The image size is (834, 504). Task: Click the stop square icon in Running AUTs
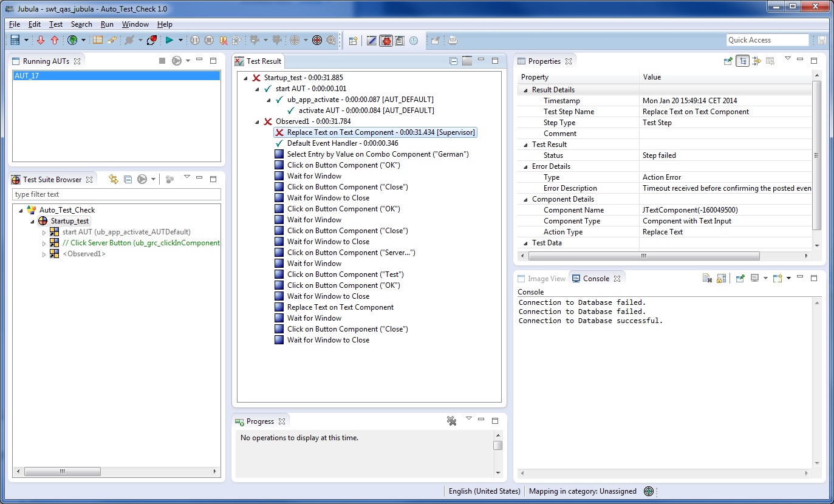click(162, 61)
